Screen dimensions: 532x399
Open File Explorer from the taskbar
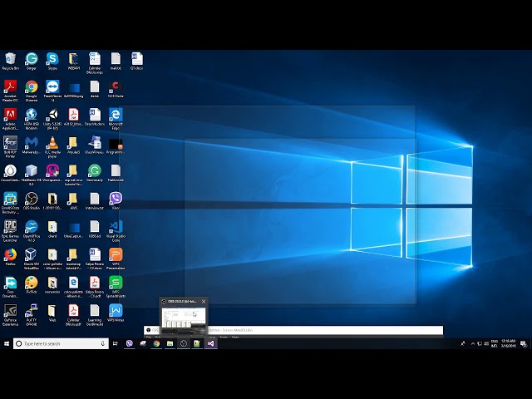click(170, 343)
